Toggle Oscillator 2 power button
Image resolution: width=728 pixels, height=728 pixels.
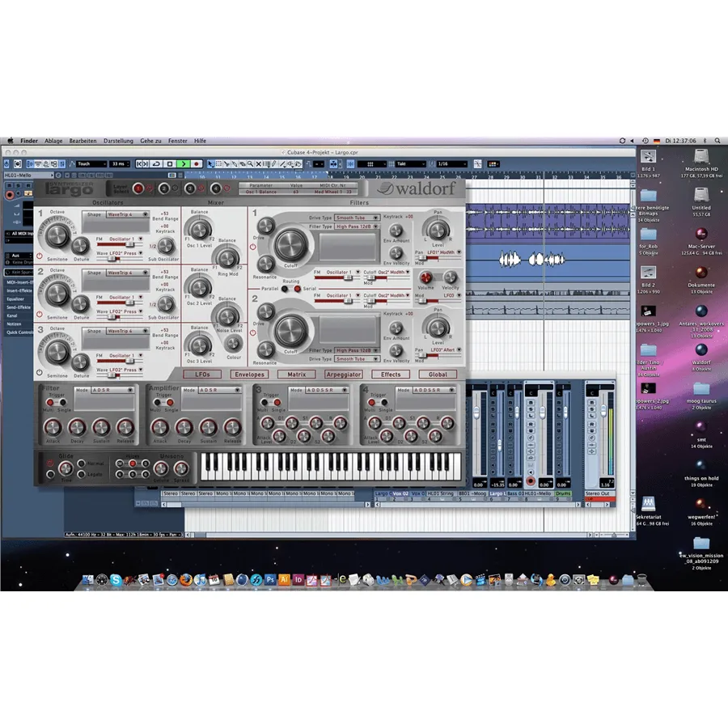tap(40, 315)
